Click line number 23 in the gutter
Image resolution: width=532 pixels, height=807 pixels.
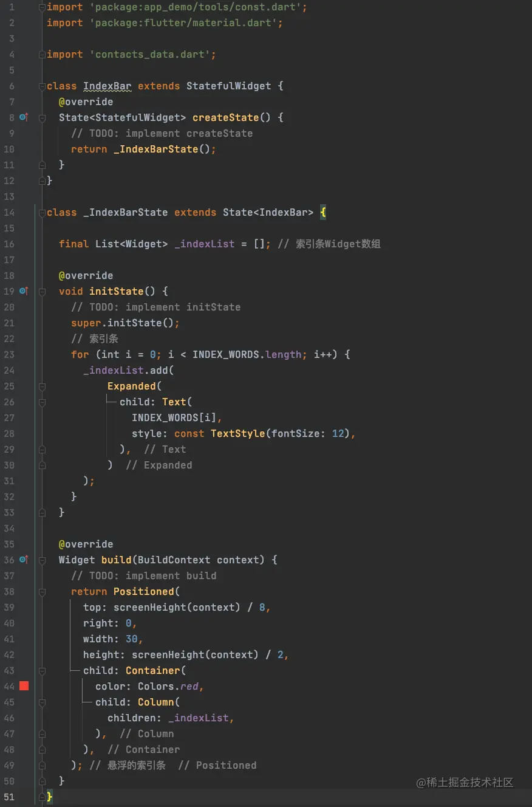(9, 355)
